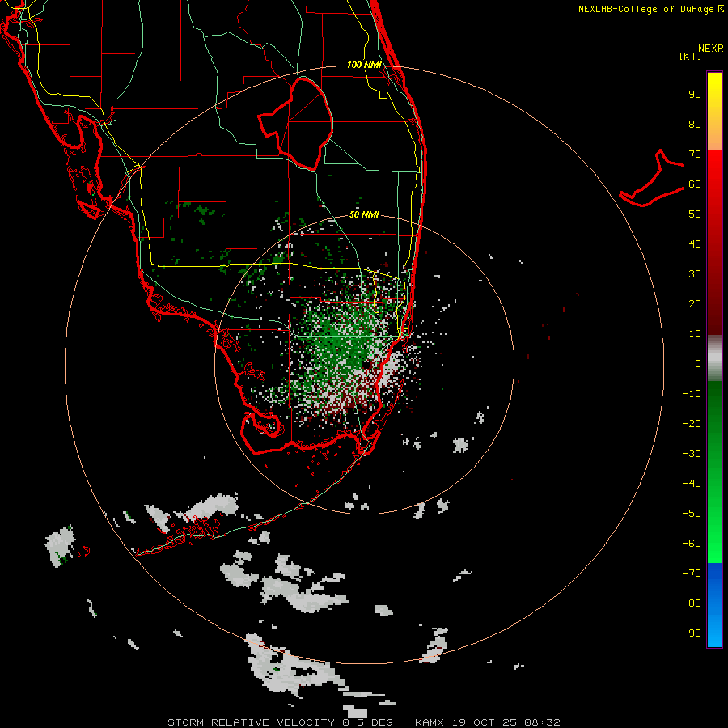This screenshot has width=728, height=728.
Task: Select the positive 30 scale value
Action: (x=695, y=274)
